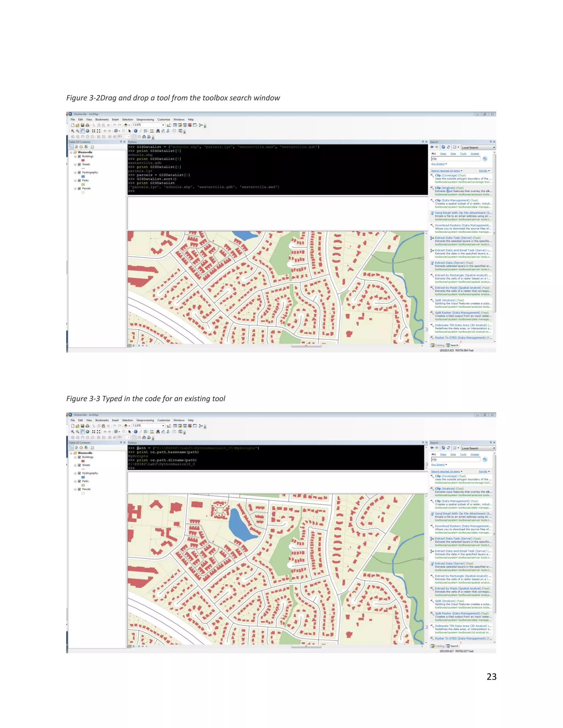Click Tools filter link in Figure 3-2 Search
This screenshot has height=728, width=563.
click(463, 154)
